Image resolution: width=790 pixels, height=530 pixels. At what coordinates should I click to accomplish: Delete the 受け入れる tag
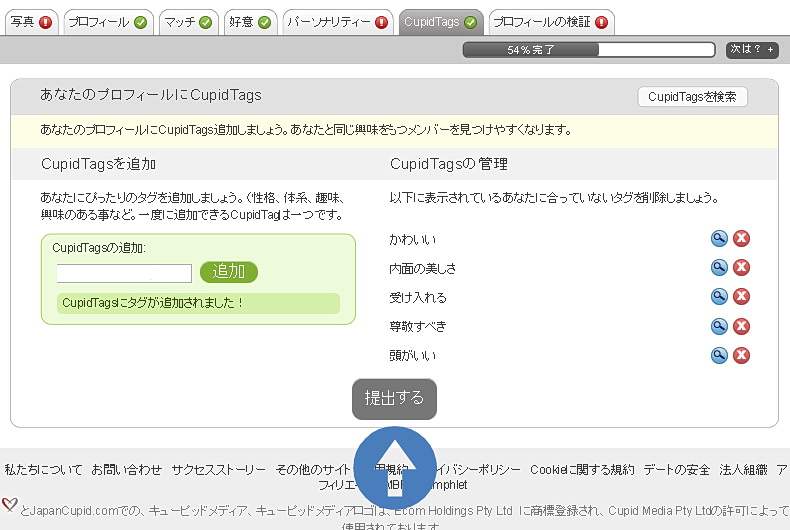coord(741,296)
